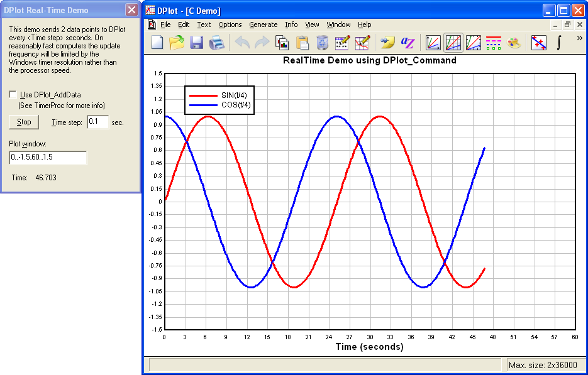Image resolution: width=588 pixels, height=375 pixels.
Task: Copy the plot with the copy icon
Action: tap(282, 42)
